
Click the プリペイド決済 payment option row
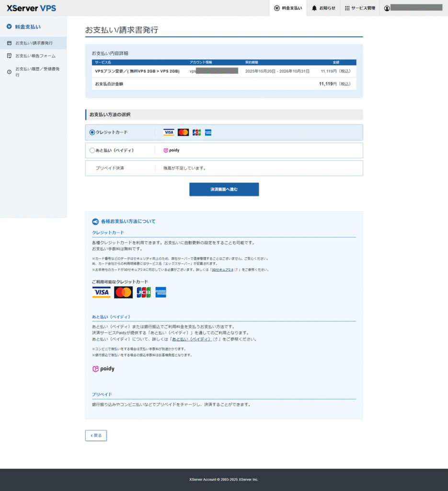(x=224, y=168)
